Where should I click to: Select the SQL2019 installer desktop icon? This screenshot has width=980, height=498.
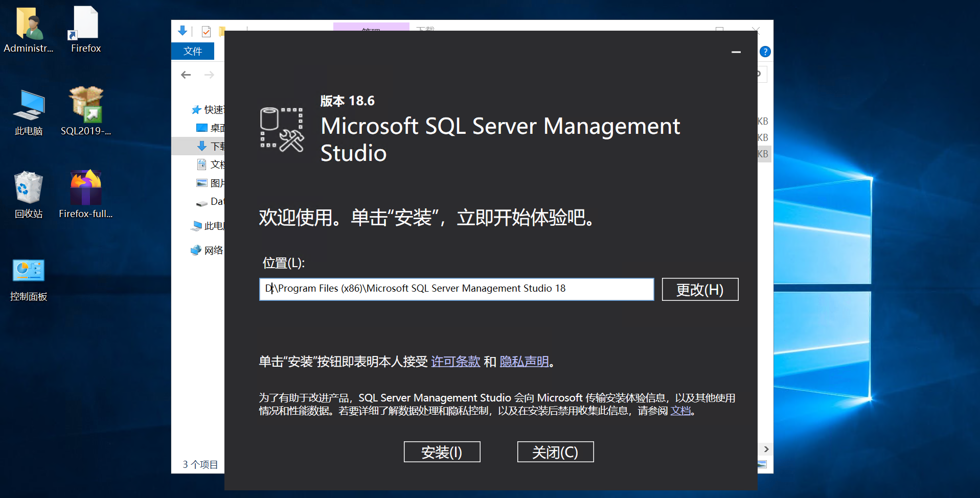(x=86, y=111)
